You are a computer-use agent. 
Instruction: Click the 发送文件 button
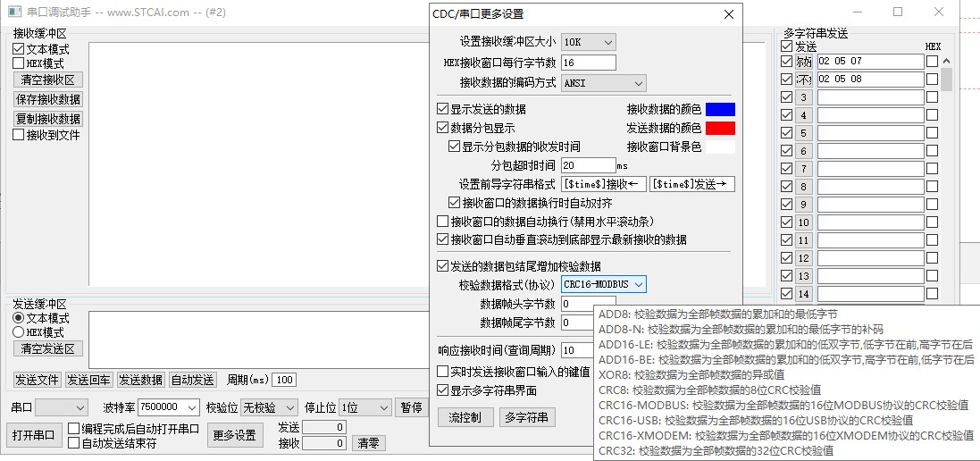click(37, 380)
